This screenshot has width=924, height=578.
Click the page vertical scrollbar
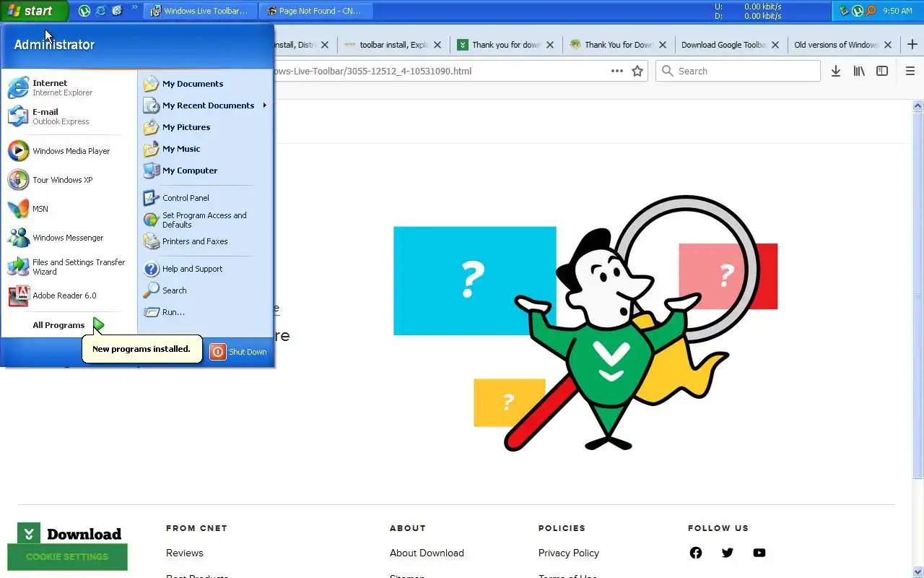tap(918, 295)
